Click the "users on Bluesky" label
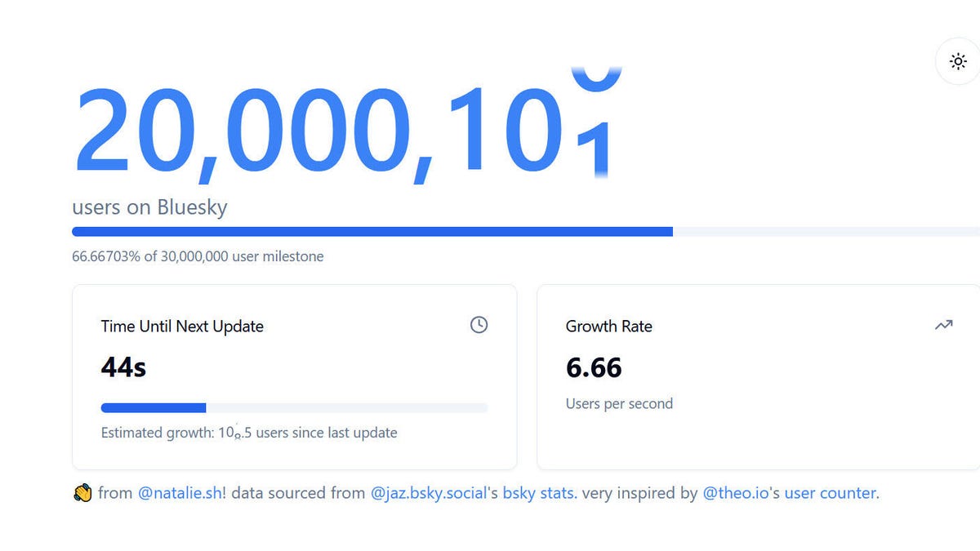 tap(149, 207)
